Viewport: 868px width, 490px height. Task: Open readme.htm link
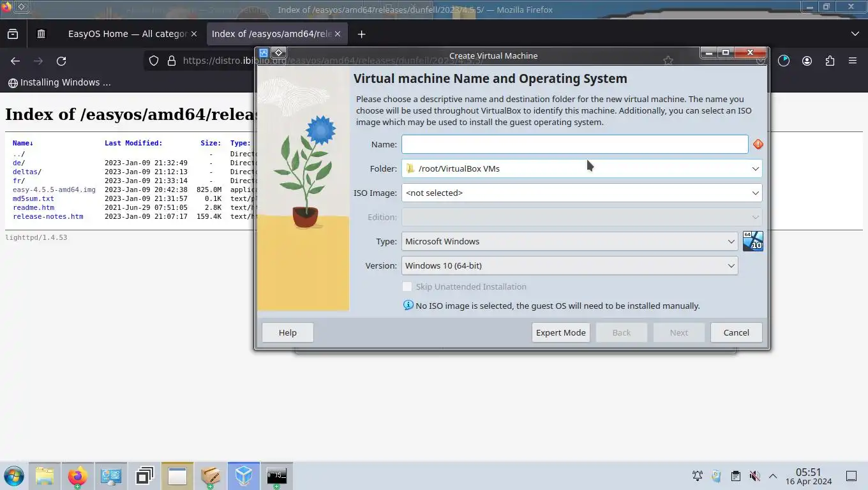click(x=33, y=207)
